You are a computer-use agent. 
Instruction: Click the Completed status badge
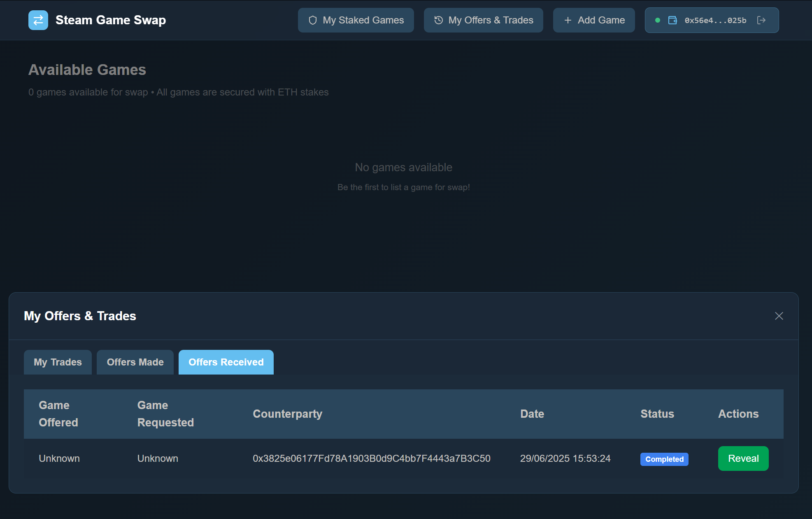664,459
